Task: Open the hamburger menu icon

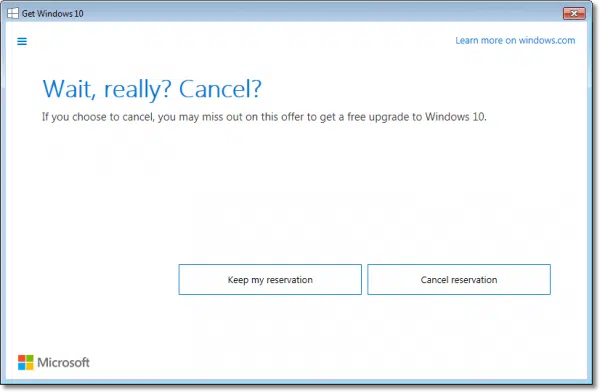Action: [22, 41]
